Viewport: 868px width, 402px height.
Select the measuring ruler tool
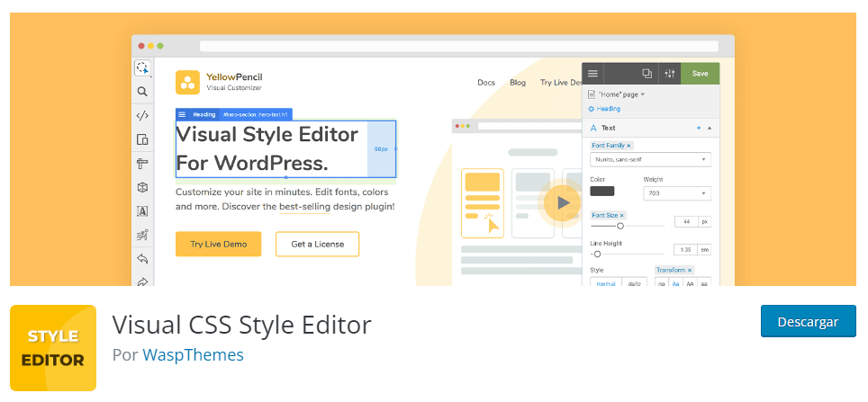pos(142,163)
